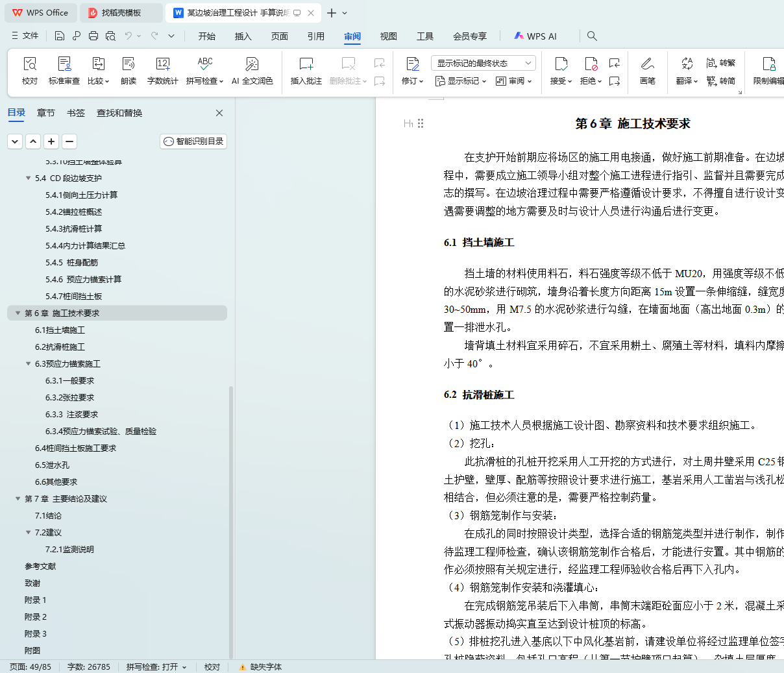
Task: Open WPS AI from the ribbon
Action: click(535, 36)
